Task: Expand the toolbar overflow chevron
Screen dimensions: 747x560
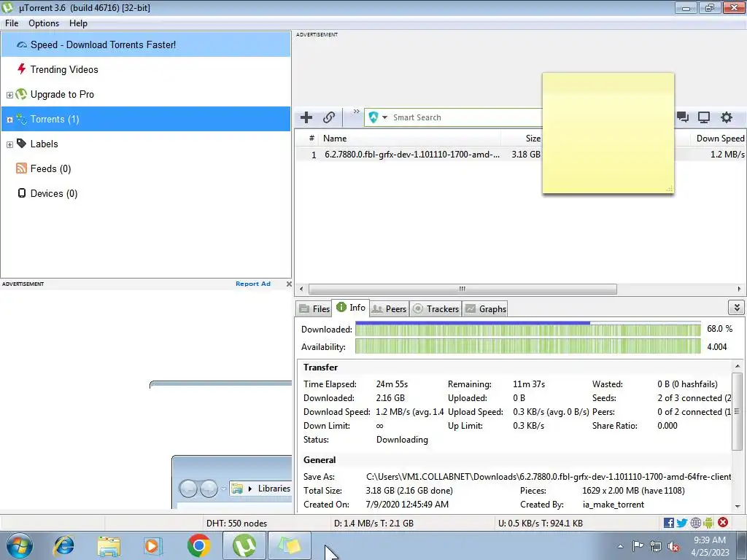Action: 356,112
